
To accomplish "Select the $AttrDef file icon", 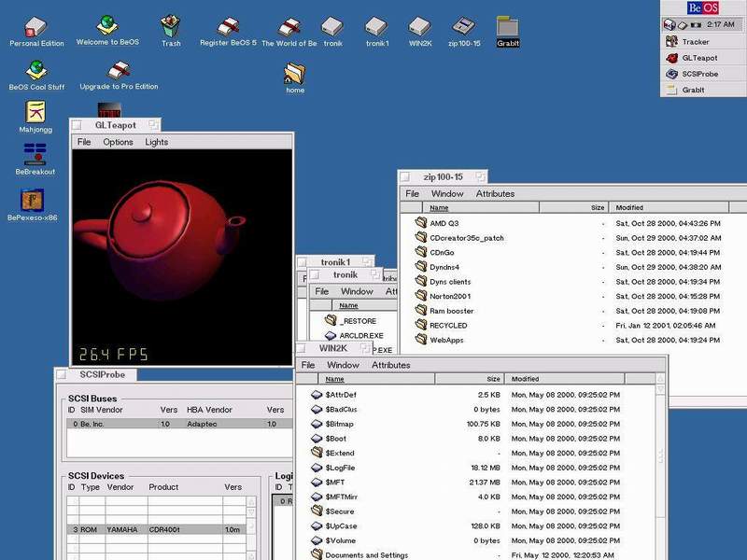I will (x=317, y=395).
